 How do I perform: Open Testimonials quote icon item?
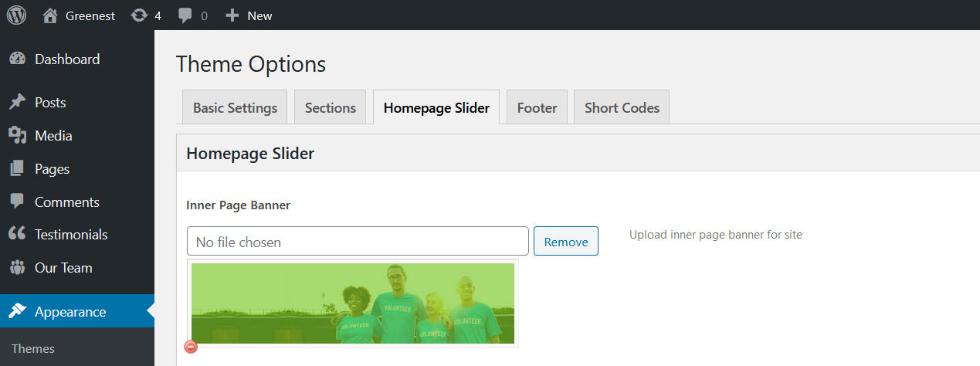click(17, 235)
